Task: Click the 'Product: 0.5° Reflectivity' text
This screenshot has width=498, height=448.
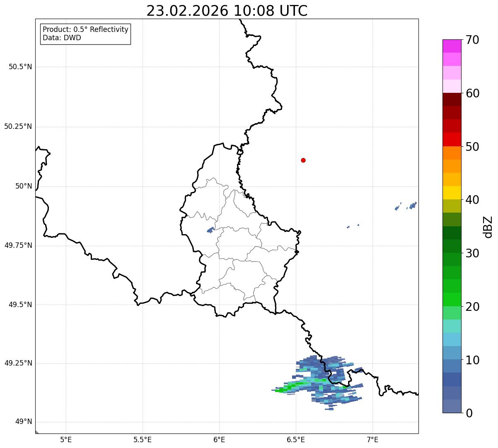Action: pyautogui.click(x=85, y=30)
